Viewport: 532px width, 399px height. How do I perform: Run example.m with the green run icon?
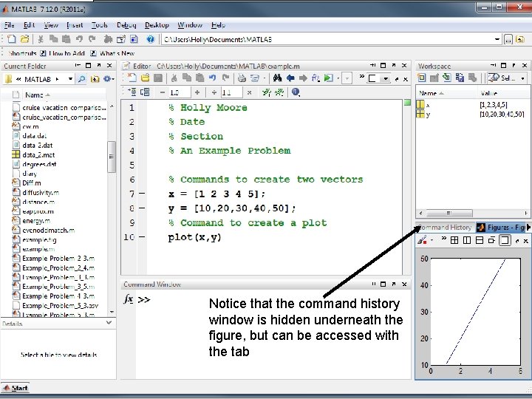(328, 78)
